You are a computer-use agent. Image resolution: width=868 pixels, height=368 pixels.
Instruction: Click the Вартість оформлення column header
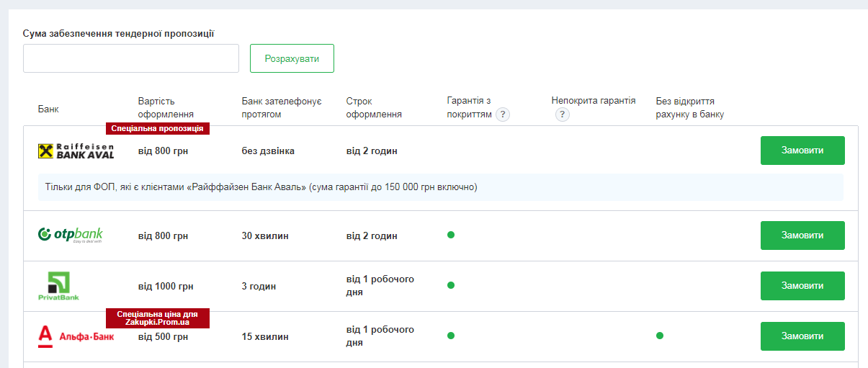pyautogui.click(x=166, y=108)
